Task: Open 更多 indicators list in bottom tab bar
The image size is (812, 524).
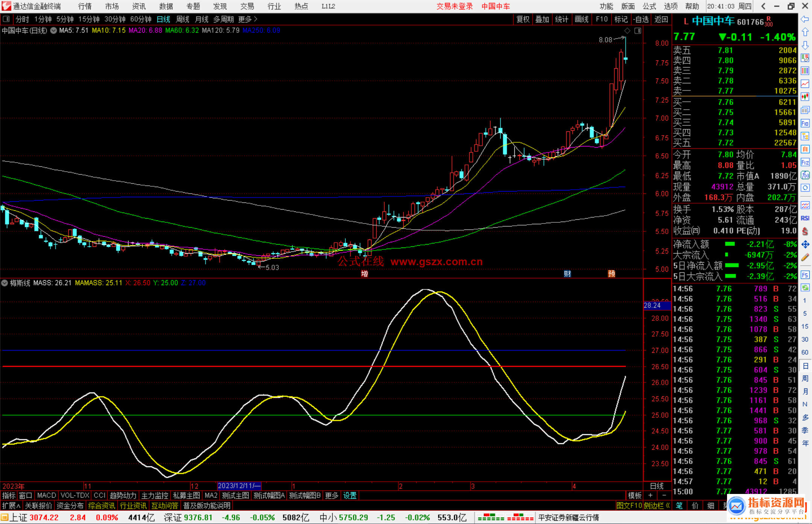Action: click(332, 495)
